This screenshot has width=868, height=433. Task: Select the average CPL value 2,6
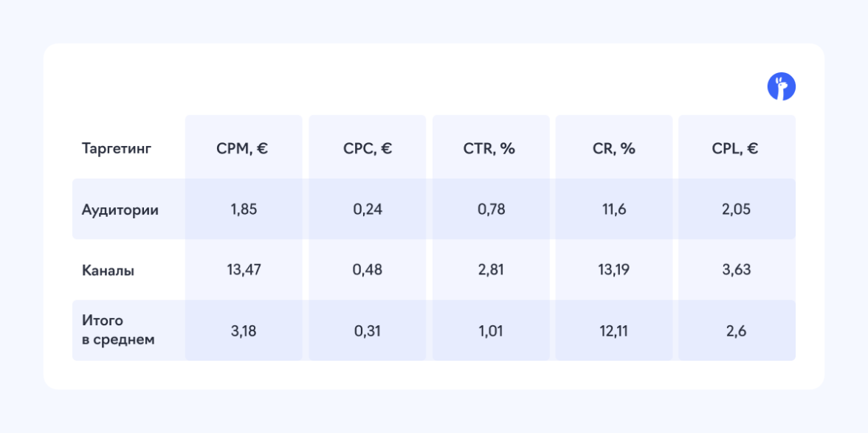tap(737, 331)
